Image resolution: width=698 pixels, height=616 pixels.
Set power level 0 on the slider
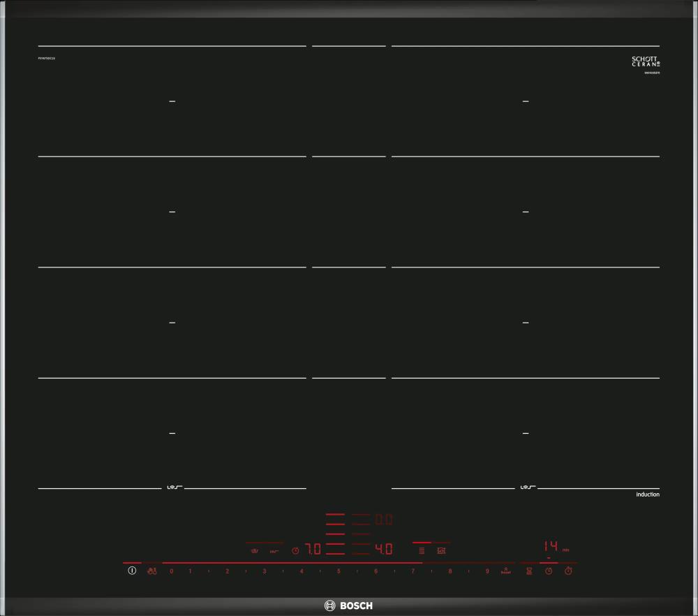(x=172, y=571)
